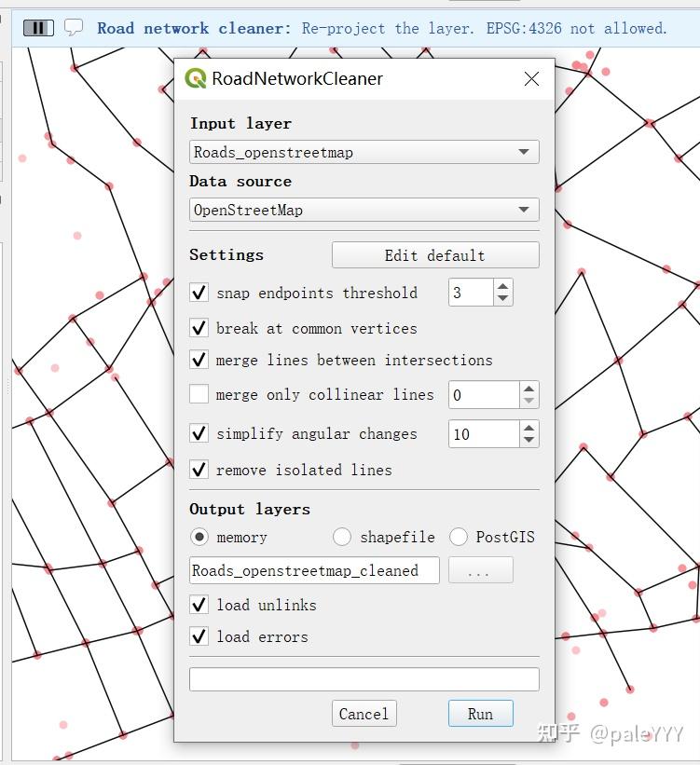This screenshot has width=700, height=765.
Task: Open the Data source dropdown
Action: coord(364,210)
